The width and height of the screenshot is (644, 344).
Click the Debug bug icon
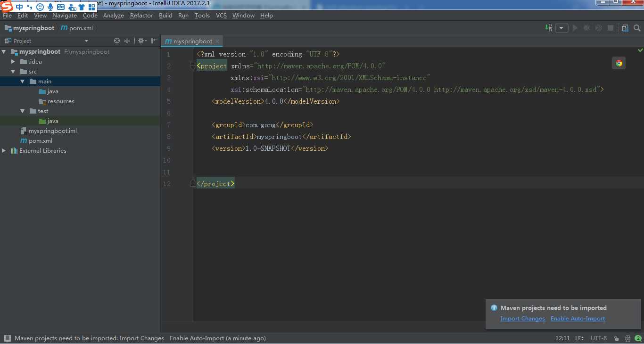586,28
